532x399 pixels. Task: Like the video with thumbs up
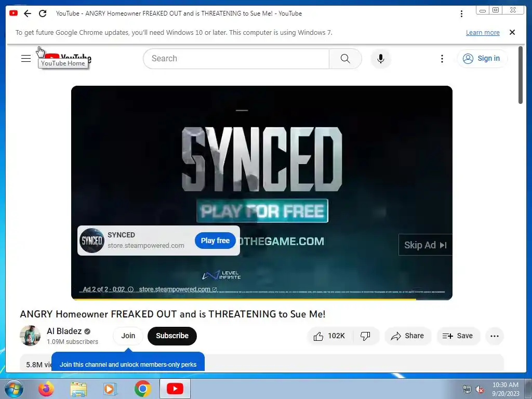tap(330, 336)
